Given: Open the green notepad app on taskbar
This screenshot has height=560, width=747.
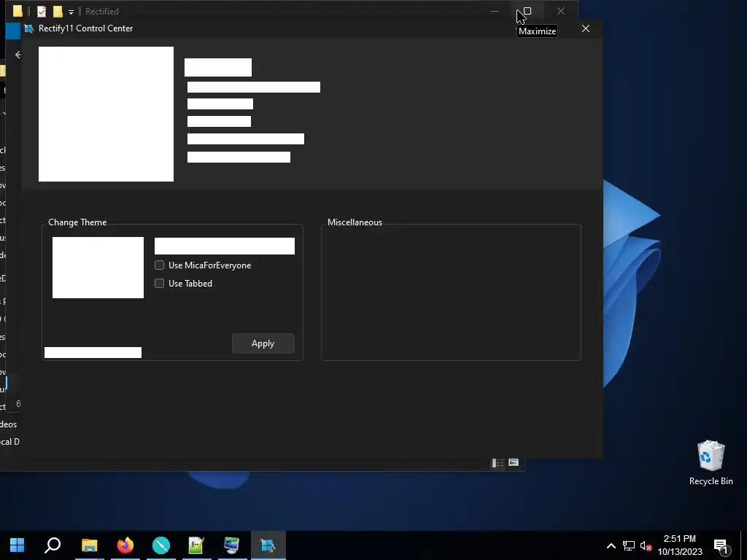Looking at the screenshot, I should tap(196, 545).
